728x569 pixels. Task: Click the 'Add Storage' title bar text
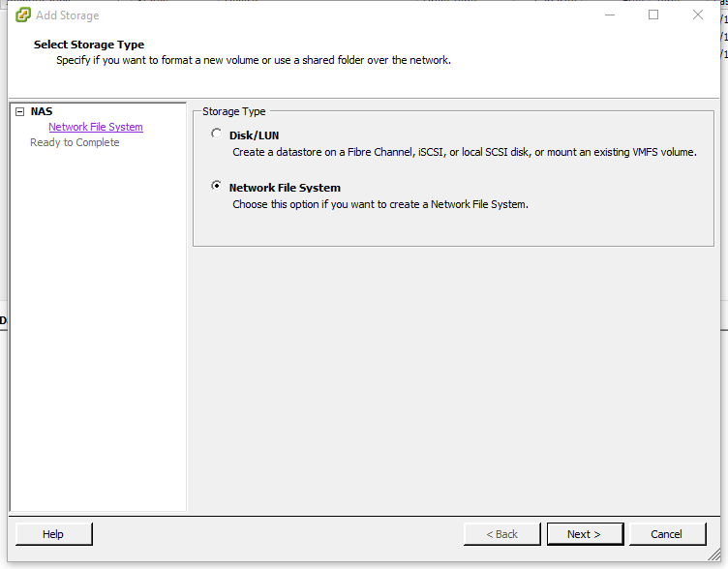pyautogui.click(x=67, y=15)
